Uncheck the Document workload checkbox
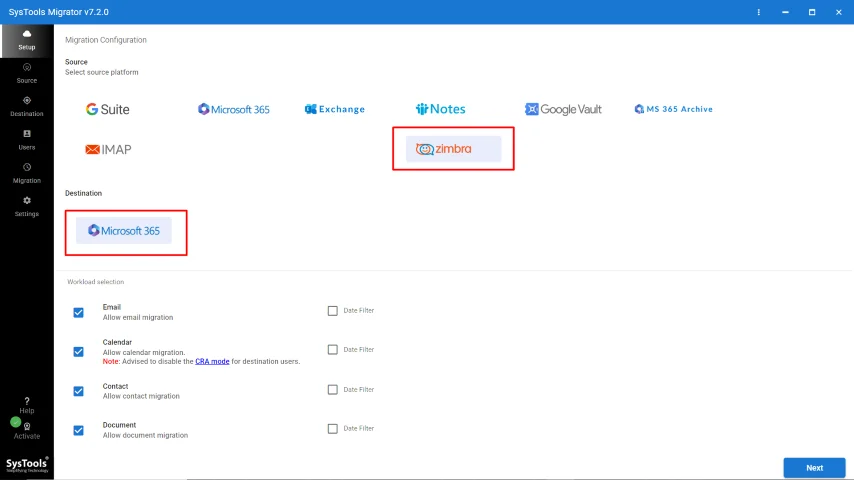The height and width of the screenshot is (480, 854). pos(78,430)
